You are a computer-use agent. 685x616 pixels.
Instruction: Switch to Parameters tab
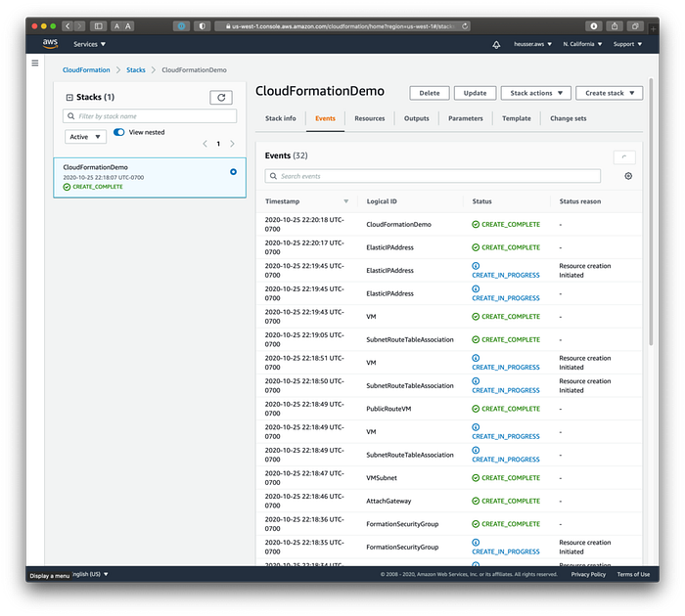(465, 118)
